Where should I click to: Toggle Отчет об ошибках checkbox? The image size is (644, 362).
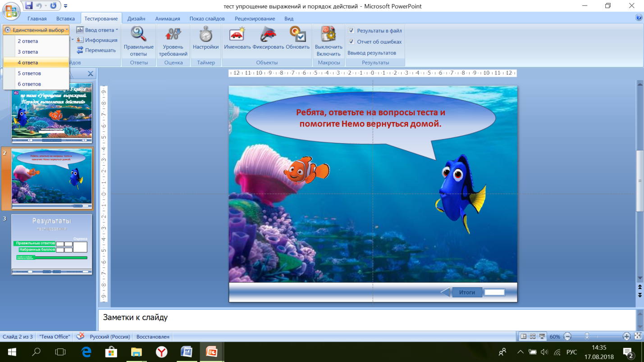pos(352,41)
